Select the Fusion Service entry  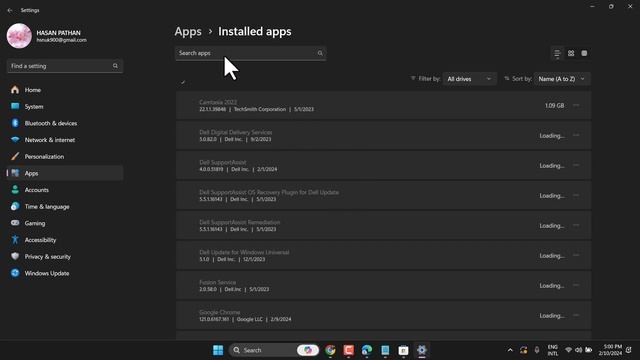click(383, 285)
